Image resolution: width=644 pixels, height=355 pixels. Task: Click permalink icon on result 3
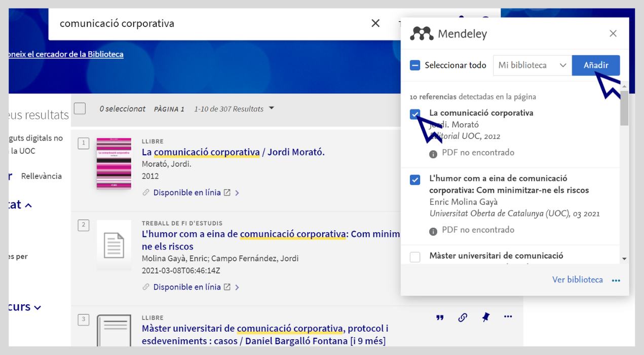coord(463,317)
